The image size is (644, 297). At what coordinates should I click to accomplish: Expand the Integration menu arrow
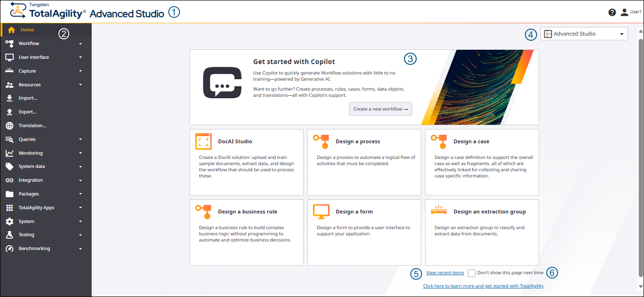coord(81,181)
